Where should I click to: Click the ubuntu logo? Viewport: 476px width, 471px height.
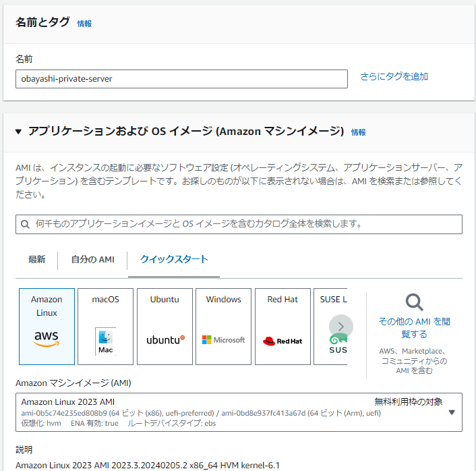click(165, 339)
